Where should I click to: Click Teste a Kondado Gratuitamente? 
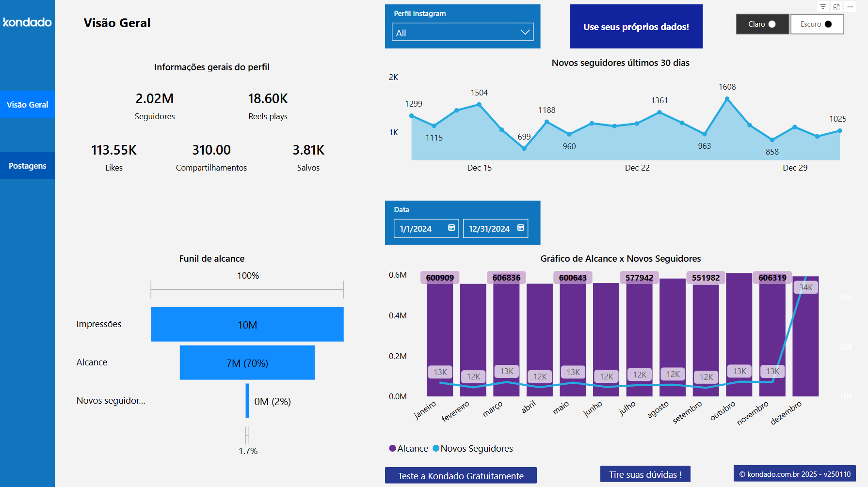(x=460, y=475)
